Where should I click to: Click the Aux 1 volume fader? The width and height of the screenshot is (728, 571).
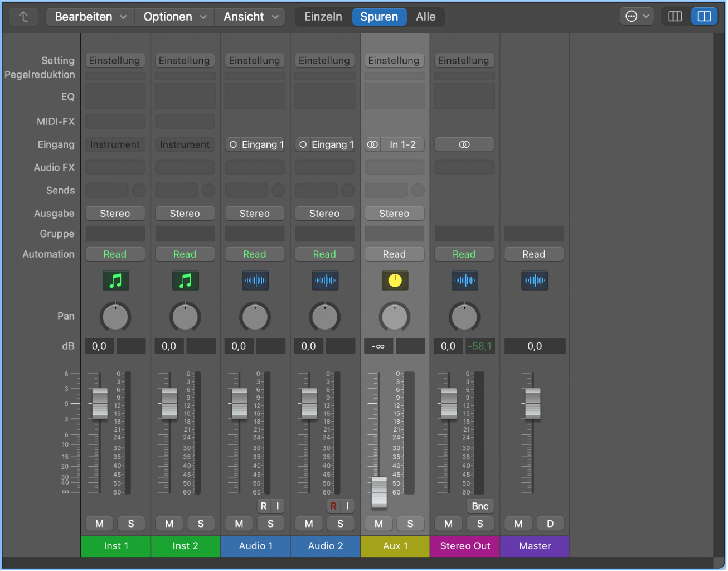pyautogui.click(x=379, y=492)
